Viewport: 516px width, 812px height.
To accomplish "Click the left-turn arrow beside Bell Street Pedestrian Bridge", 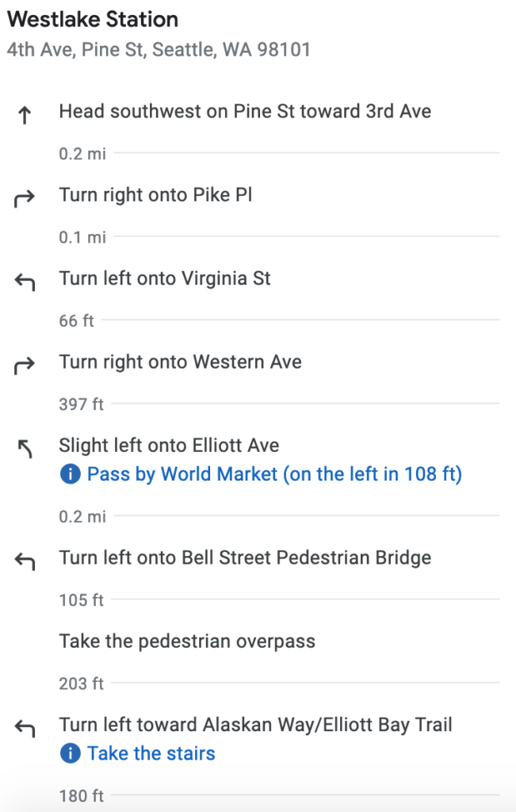I will tap(25, 562).
